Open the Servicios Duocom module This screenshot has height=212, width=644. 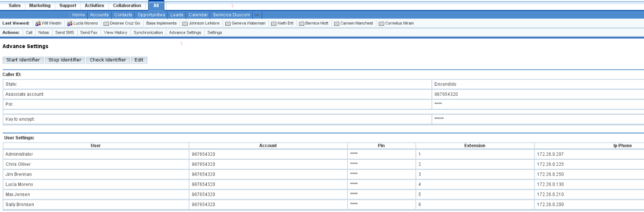click(231, 15)
